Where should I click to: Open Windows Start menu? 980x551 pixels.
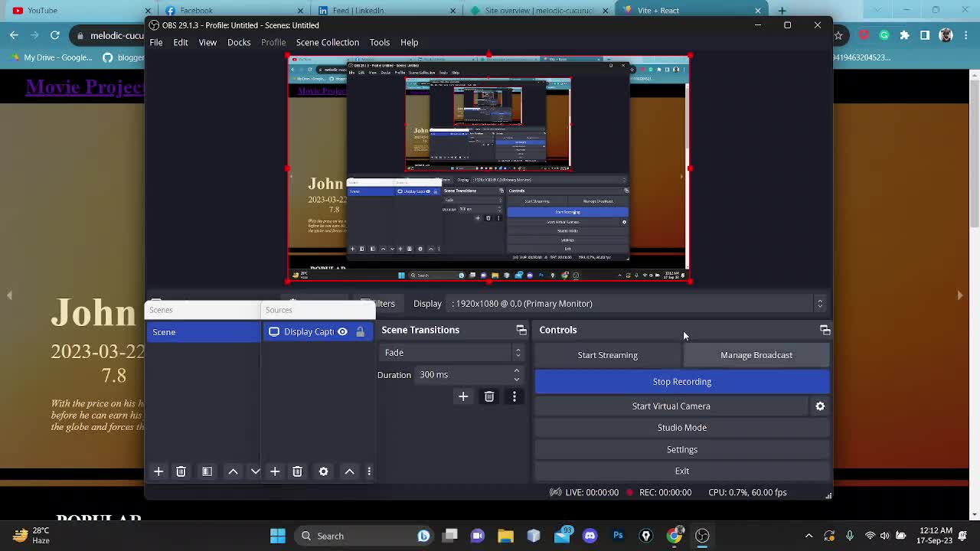click(x=278, y=536)
